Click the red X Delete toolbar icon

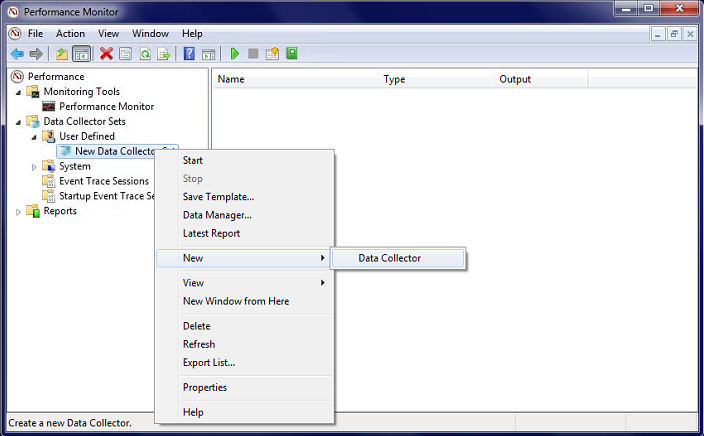(106, 54)
